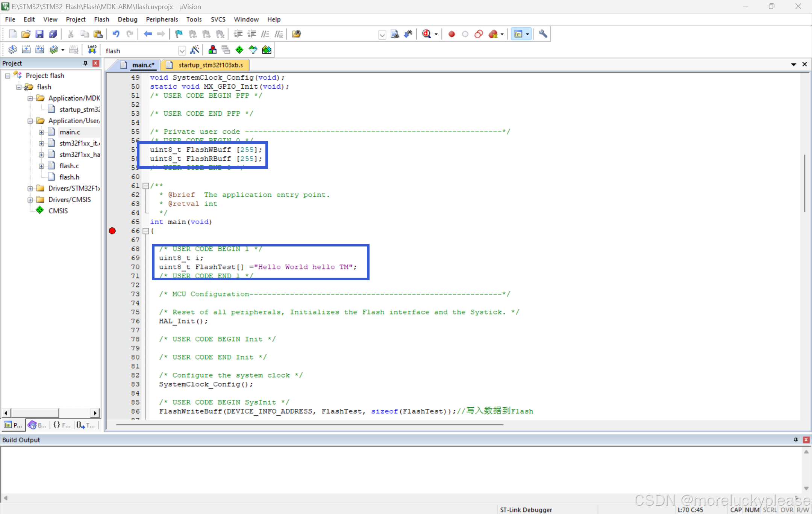Screen dimensions: 812x514
Task: Expand the Drivers/CMSIS folder
Action: [x=30, y=200]
